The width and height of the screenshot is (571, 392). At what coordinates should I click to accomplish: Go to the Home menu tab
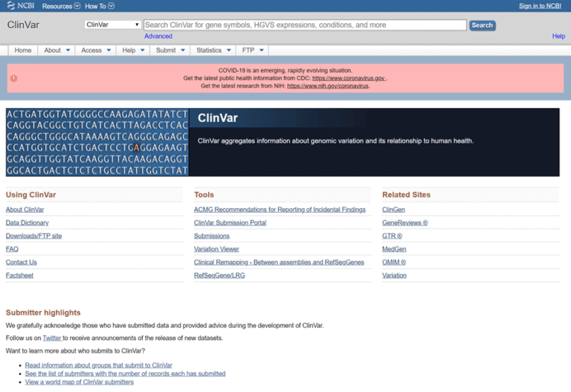click(23, 51)
